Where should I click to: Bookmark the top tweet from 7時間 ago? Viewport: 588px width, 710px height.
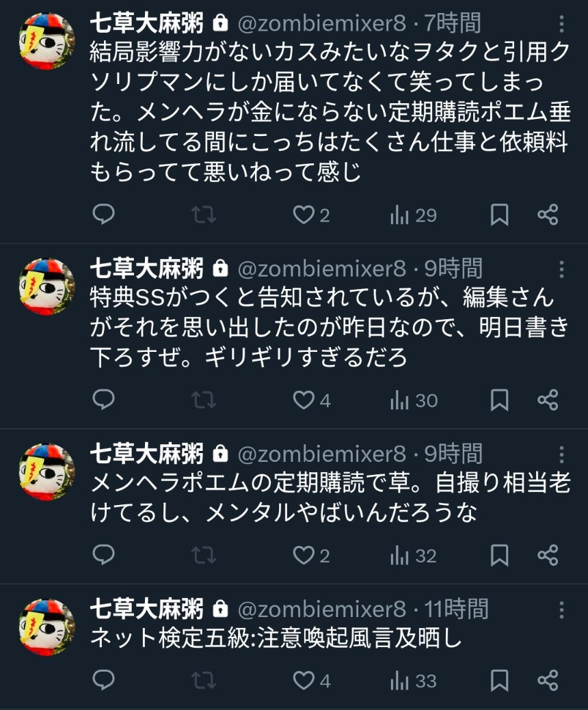coord(500,215)
